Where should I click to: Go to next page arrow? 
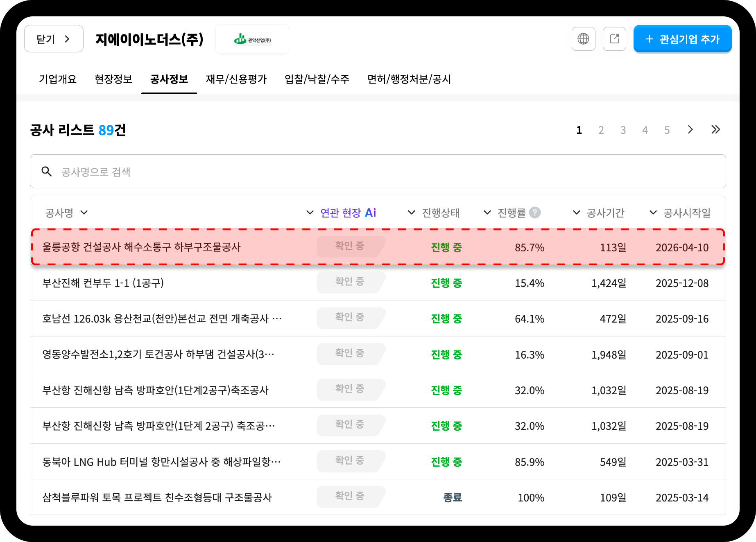[x=690, y=130]
